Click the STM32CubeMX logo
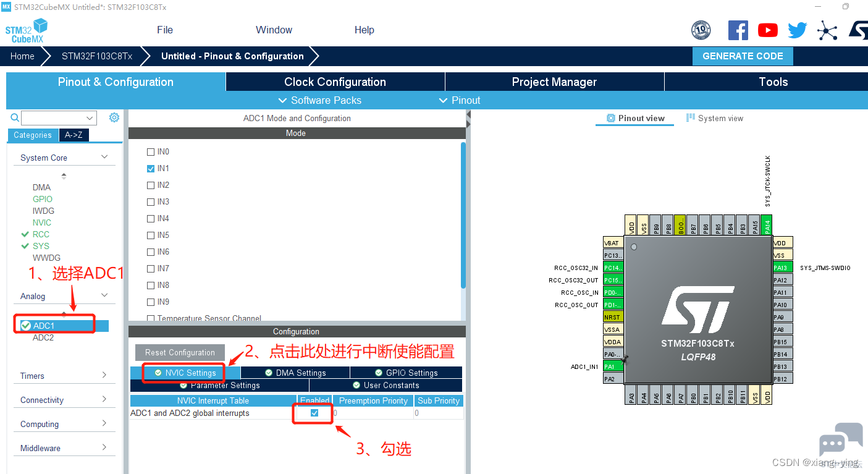The width and height of the screenshot is (868, 474). [26, 30]
